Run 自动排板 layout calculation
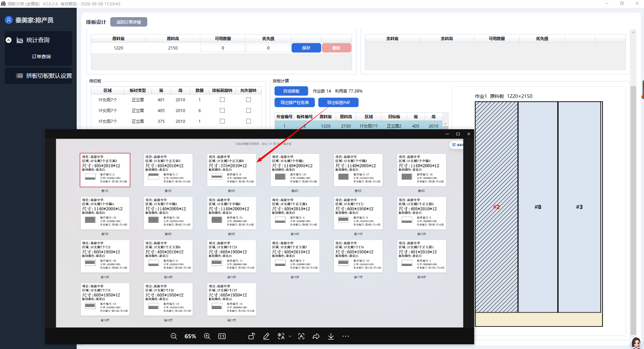 (x=291, y=91)
